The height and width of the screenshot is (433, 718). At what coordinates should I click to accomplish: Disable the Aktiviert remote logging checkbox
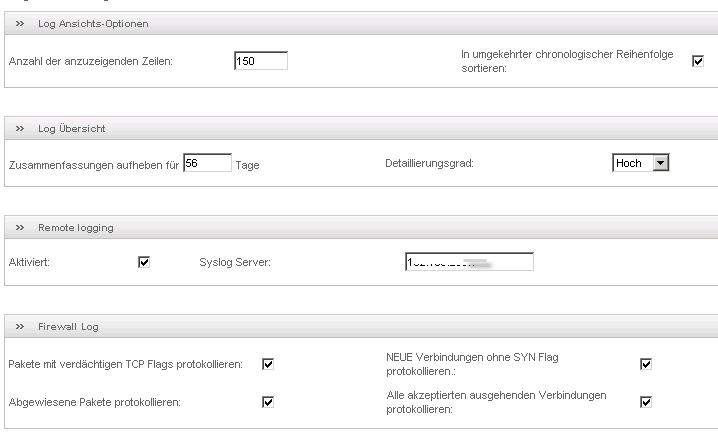(144, 262)
